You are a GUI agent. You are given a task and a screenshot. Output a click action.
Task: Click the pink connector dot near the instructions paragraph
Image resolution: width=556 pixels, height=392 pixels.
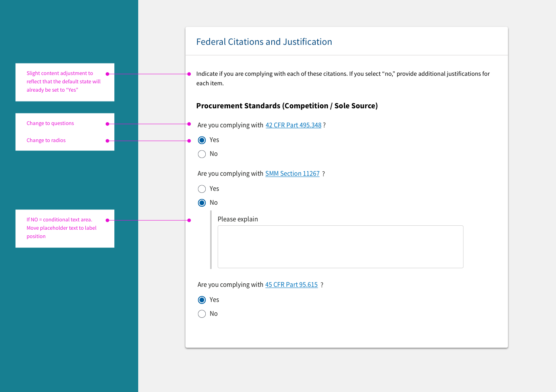(x=189, y=74)
